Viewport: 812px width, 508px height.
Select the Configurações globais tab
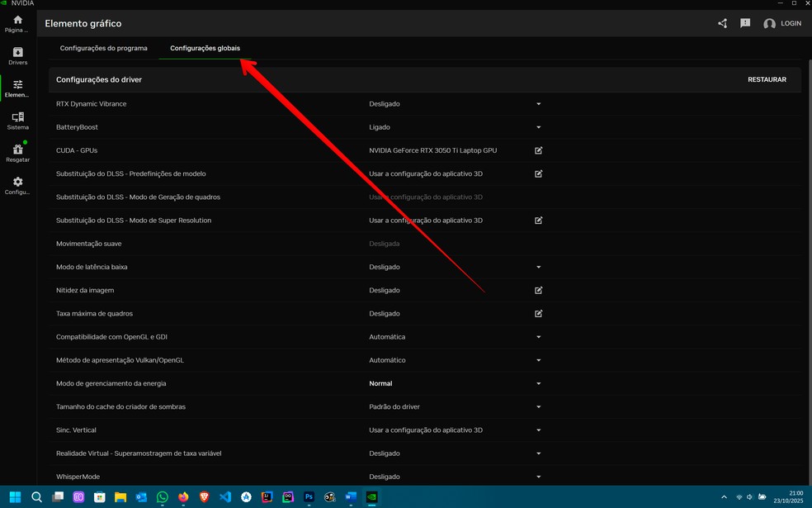click(205, 49)
